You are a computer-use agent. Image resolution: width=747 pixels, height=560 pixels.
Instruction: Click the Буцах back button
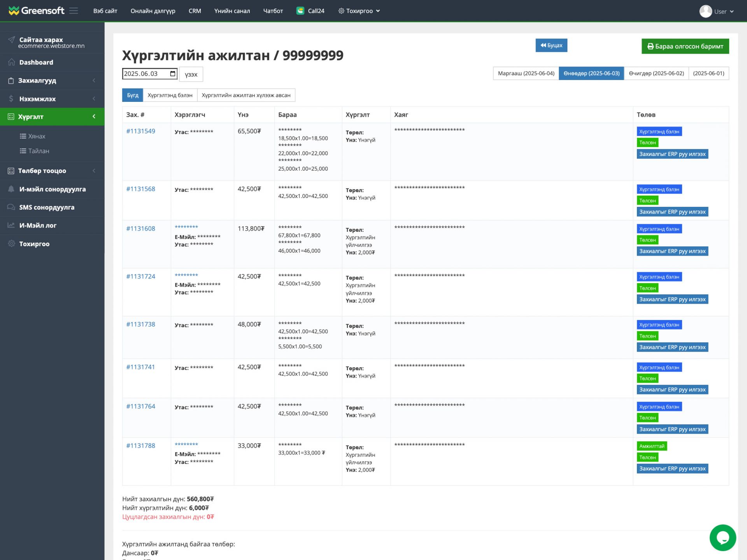[x=551, y=45]
